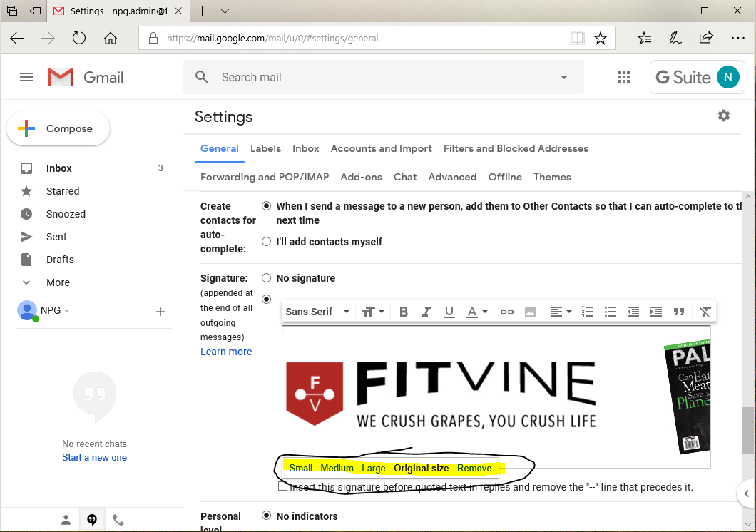
Task: Apply bold formatting in signature editor
Action: click(x=404, y=312)
